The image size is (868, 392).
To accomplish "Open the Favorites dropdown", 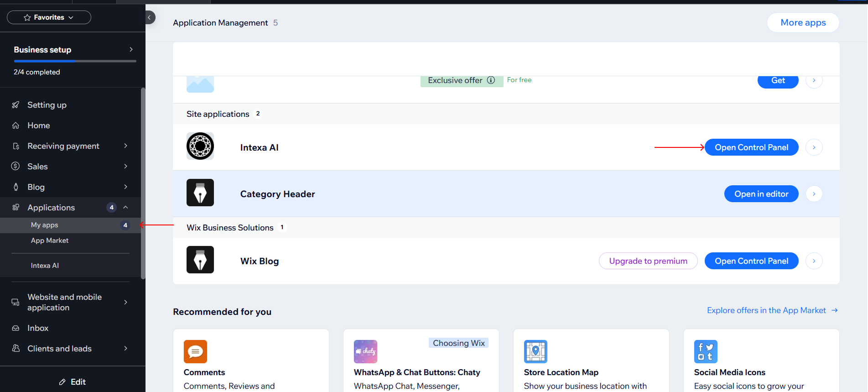I will pyautogui.click(x=49, y=17).
